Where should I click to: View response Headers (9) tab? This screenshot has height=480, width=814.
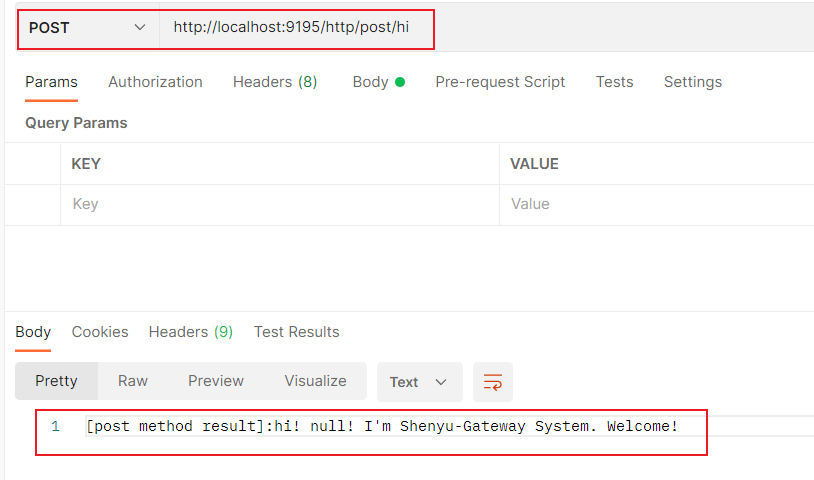(190, 332)
